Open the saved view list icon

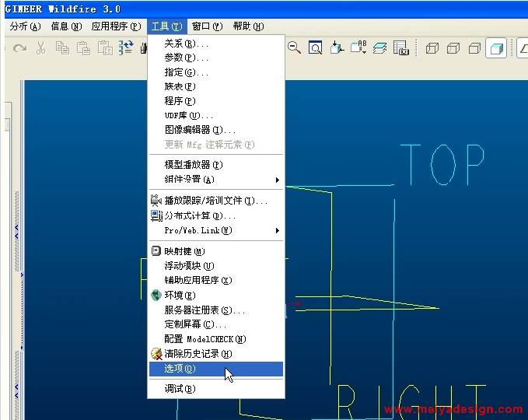point(358,47)
